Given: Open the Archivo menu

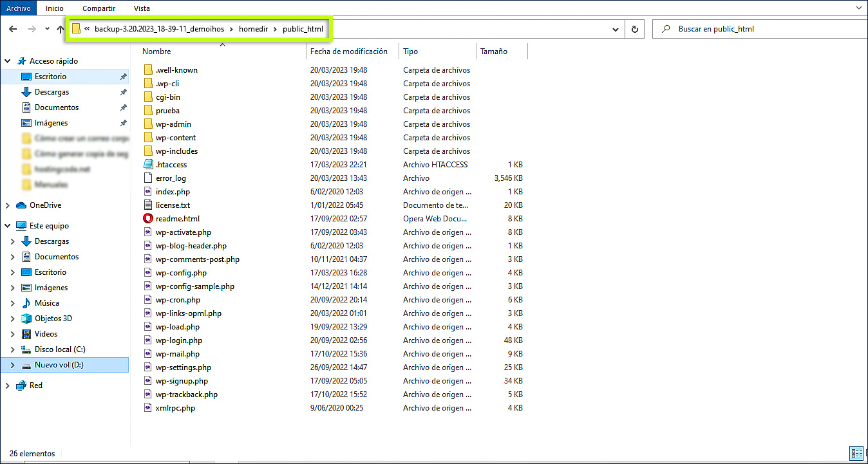Looking at the screenshot, I should coord(18,8).
